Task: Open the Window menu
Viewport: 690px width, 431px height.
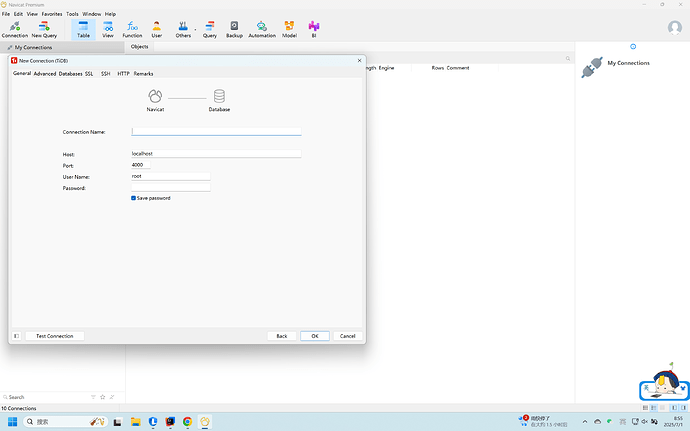Action: (x=92, y=14)
